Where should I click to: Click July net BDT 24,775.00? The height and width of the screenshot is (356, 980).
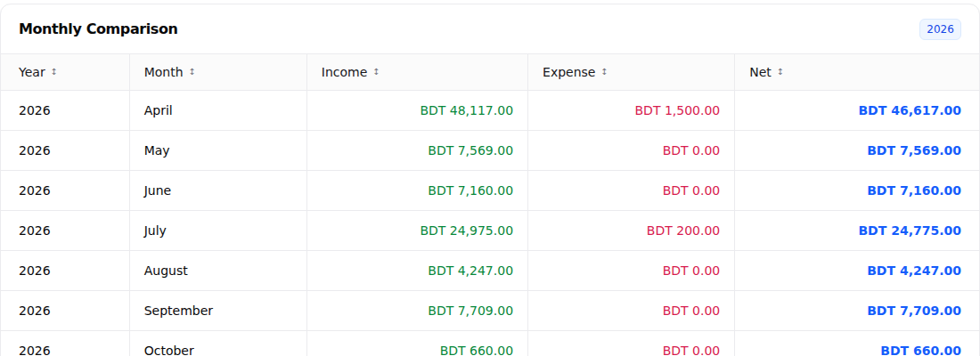click(910, 231)
